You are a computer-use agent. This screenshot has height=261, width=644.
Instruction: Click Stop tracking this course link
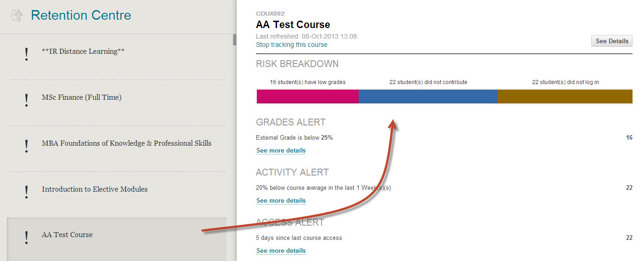coord(292,45)
